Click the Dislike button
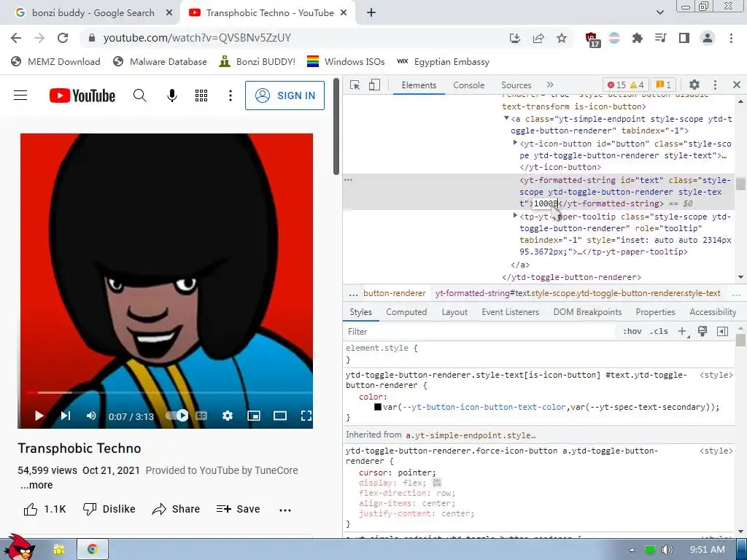The width and height of the screenshot is (747, 560). coord(109,509)
